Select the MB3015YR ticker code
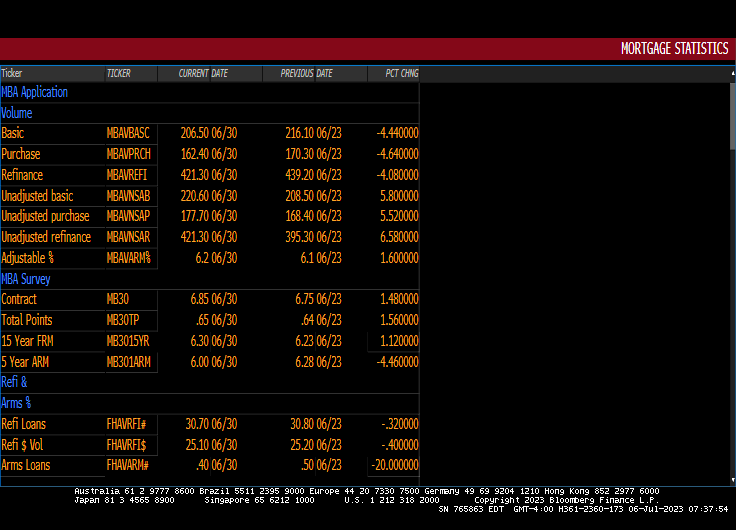 (128, 341)
